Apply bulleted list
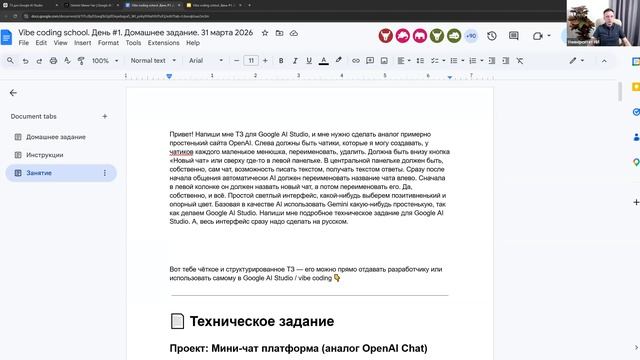Viewport: 640px width, 360px height. 453,60
